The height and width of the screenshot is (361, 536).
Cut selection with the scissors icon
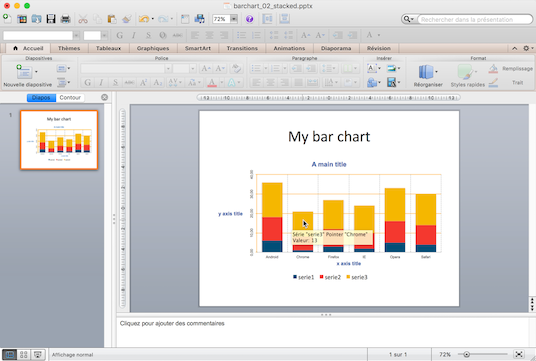tap(83, 19)
